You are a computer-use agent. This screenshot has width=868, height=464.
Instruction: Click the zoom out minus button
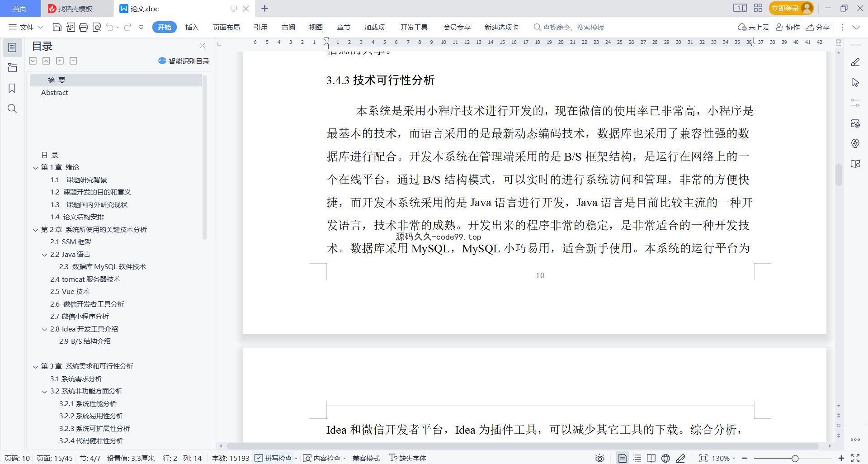745,458
